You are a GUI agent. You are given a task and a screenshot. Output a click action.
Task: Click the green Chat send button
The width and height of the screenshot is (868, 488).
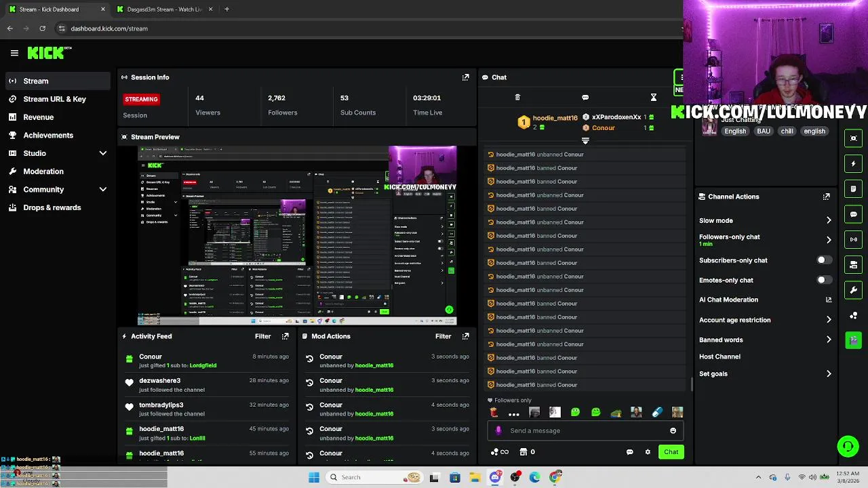tap(671, 452)
